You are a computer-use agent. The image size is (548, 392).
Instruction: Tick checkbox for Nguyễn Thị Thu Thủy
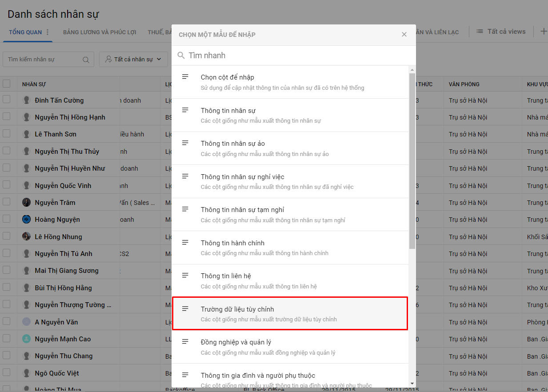(7, 151)
